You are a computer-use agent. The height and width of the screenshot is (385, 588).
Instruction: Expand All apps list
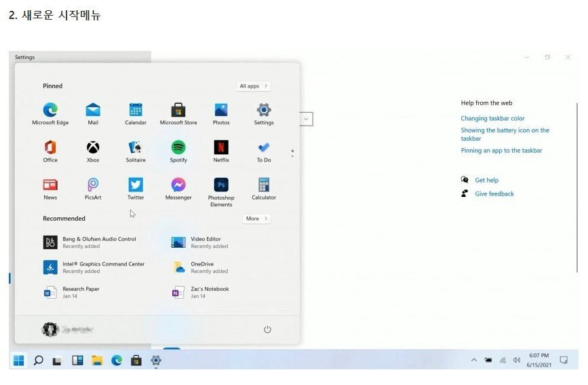tap(254, 86)
